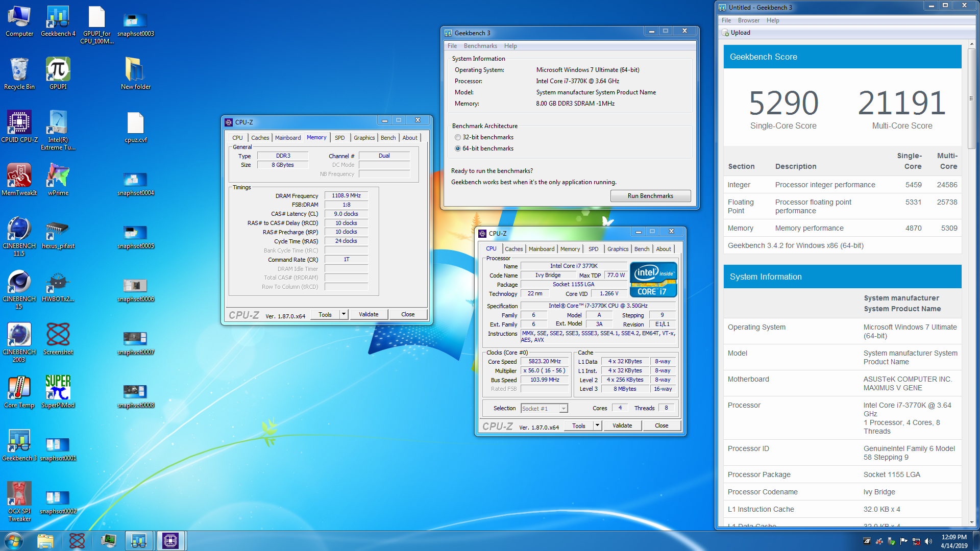Launch hexus_pifast shortcut
This screenshot has height=551, width=980.
(58, 233)
